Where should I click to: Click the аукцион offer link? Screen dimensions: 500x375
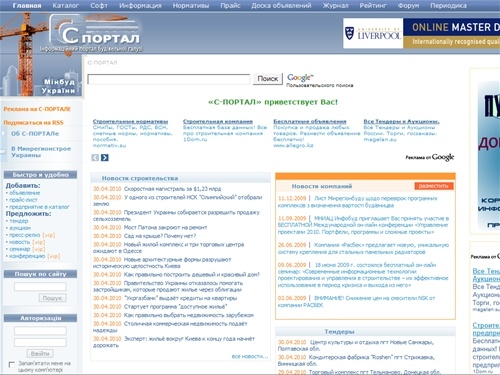[20, 228]
